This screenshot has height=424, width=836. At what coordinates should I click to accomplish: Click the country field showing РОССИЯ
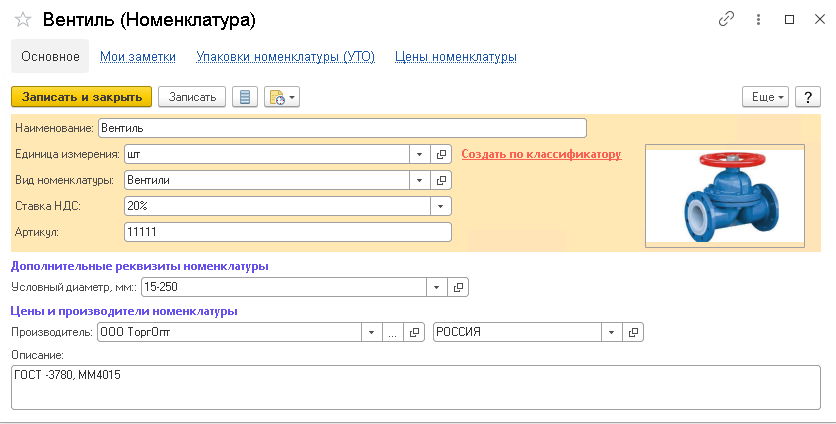click(x=517, y=332)
